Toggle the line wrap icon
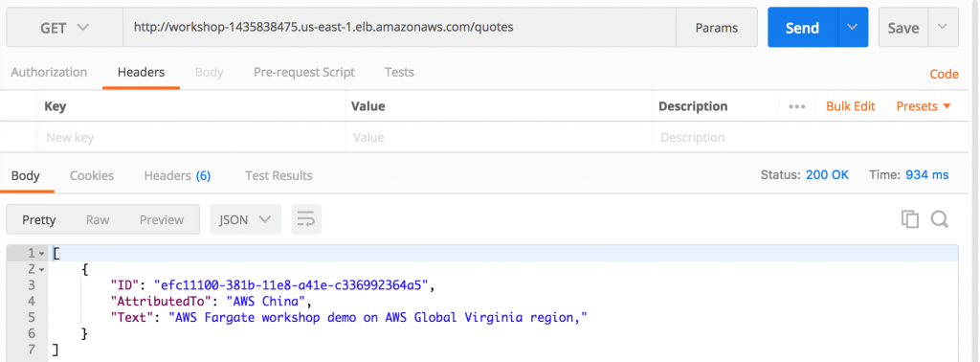 [x=306, y=219]
